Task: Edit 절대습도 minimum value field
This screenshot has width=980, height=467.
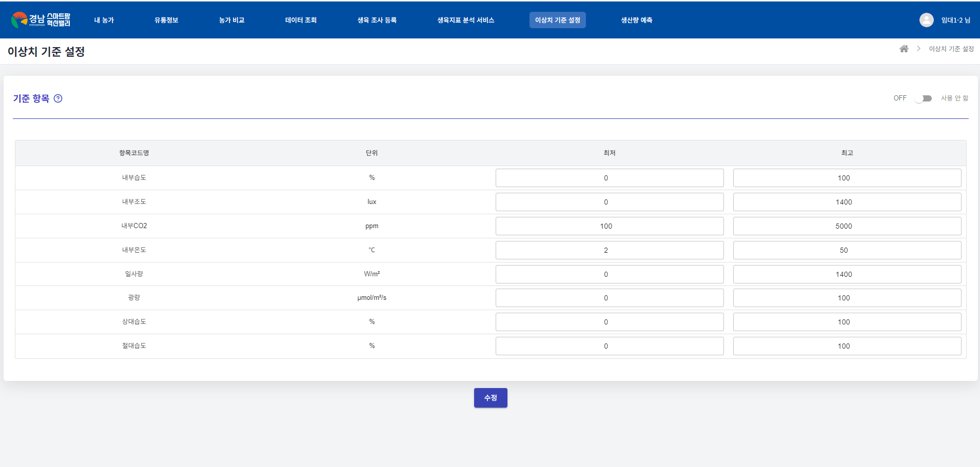Action: (x=610, y=346)
